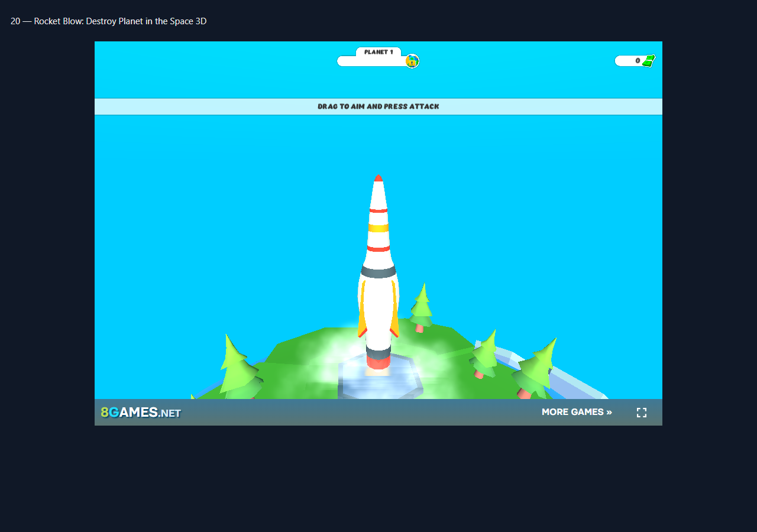The image size is (757, 532).
Task: Click the fullscreen icon in game footer
Action: (642, 413)
